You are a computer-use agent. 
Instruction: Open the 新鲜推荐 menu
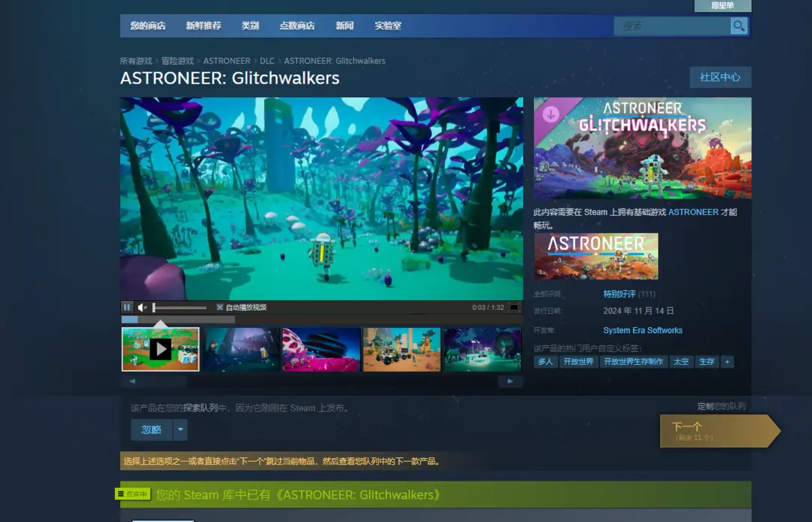click(204, 26)
